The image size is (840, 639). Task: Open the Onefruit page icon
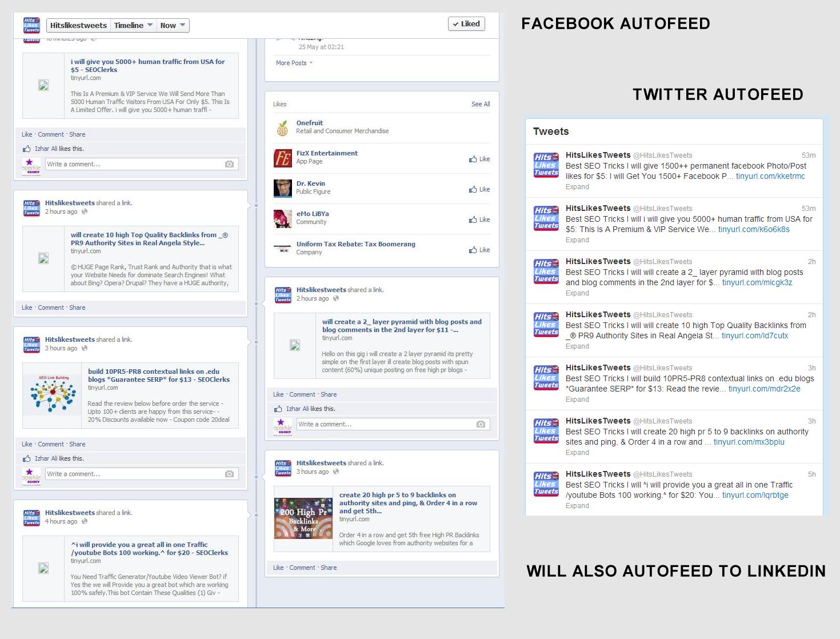[282, 128]
